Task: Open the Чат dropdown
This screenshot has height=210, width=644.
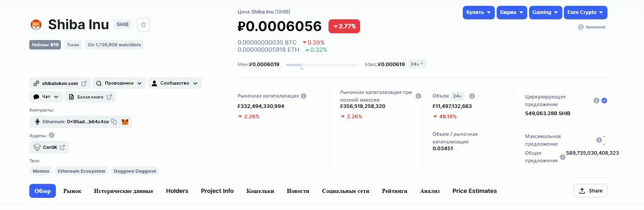Action: click(46, 97)
